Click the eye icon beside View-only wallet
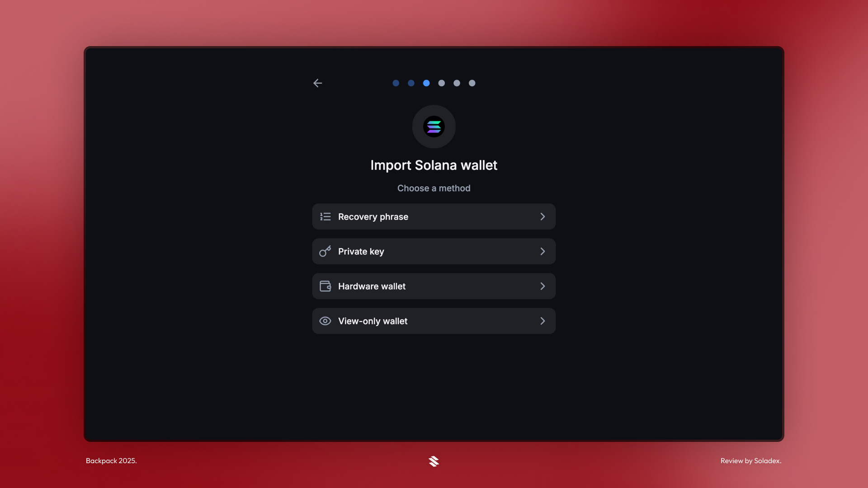 pos(325,321)
